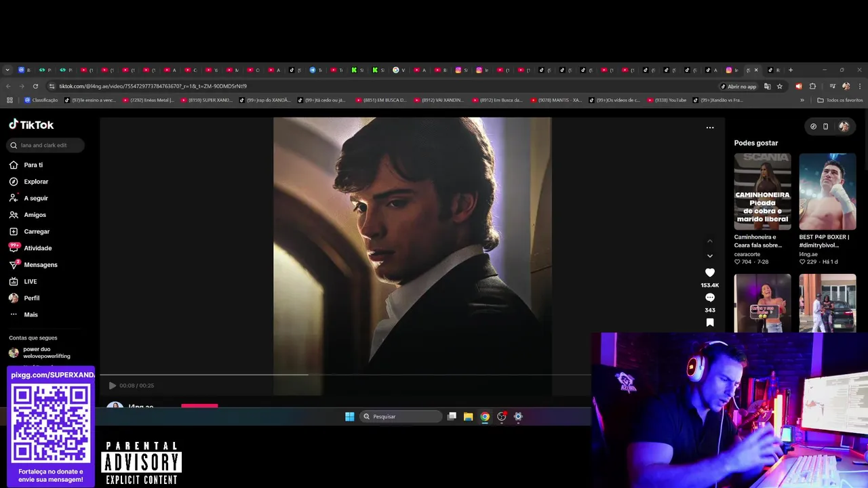The width and height of the screenshot is (868, 488).
Task: Open Chrome from taskbar
Action: pos(485,416)
